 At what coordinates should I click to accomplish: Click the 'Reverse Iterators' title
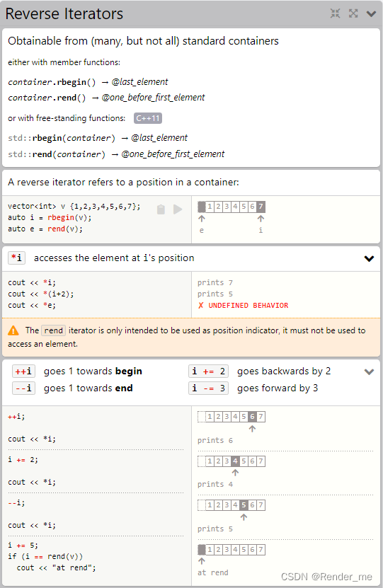tap(64, 14)
